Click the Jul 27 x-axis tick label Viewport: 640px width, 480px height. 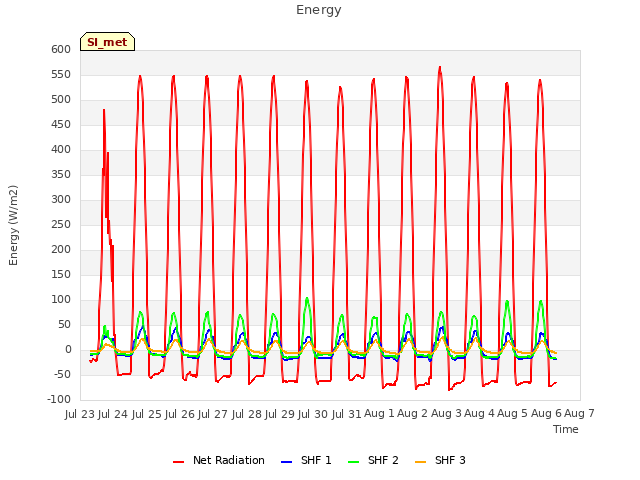coord(213,414)
